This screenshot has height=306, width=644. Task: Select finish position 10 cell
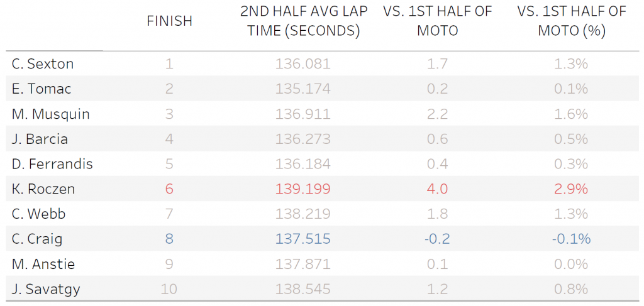click(x=169, y=289)
